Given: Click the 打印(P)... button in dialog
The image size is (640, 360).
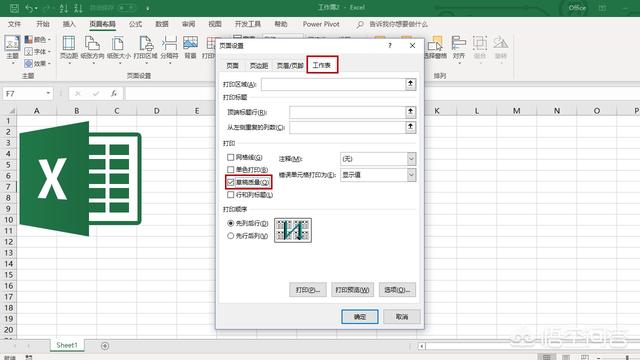Looking at the screenshot, I should [x=308, y=290].
